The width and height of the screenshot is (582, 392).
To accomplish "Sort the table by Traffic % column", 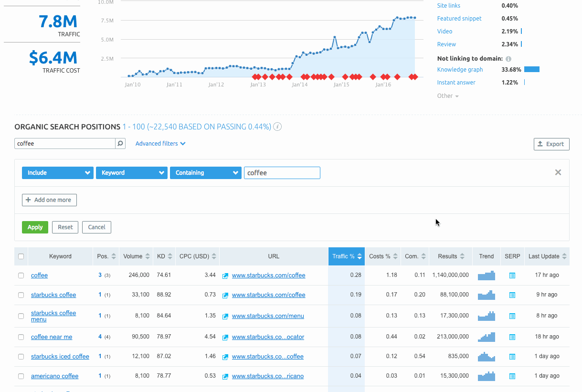I will [347, 256].
